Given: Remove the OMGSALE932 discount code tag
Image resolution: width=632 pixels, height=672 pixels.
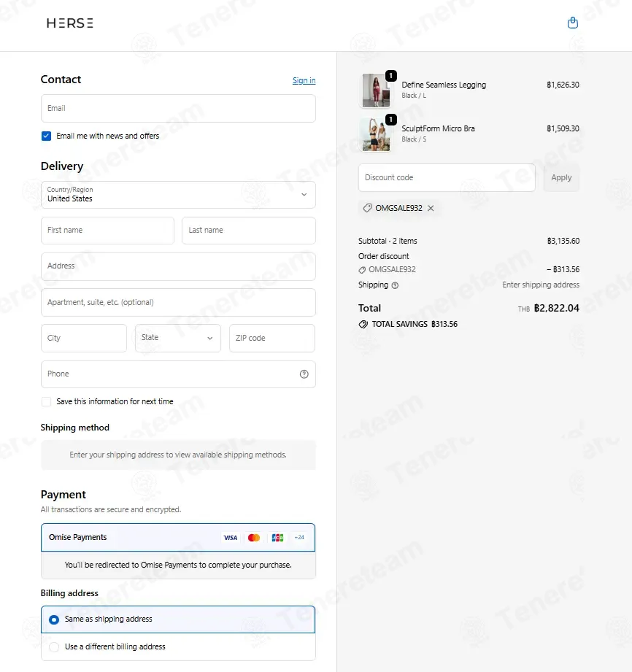Looking at the screenshot, I should click(431, 208).
